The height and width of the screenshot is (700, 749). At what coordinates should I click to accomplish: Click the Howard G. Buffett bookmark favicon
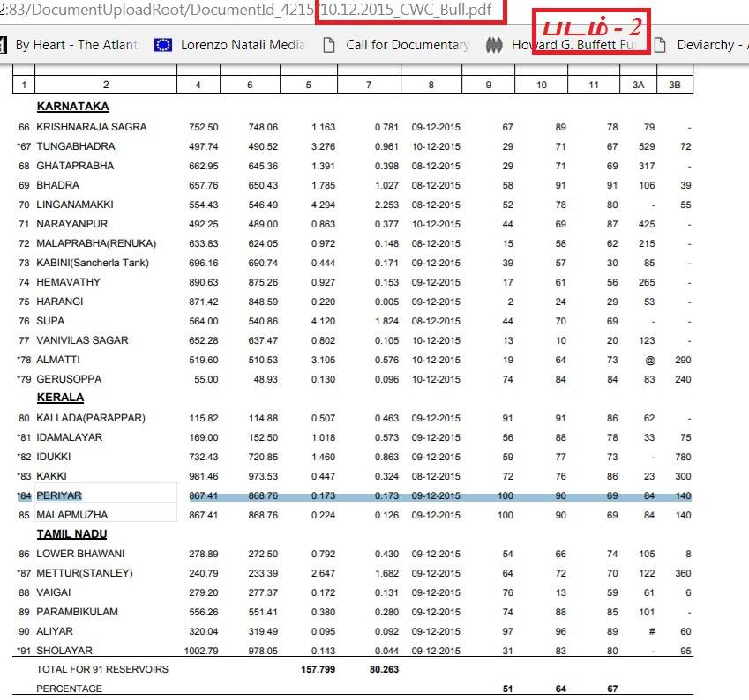click(494, 45)
